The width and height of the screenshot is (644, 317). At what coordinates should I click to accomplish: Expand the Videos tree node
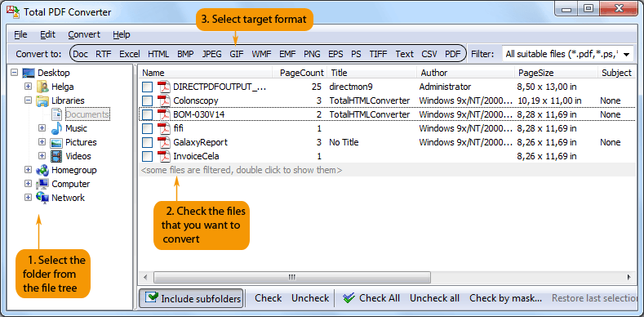tap(42, 156)
